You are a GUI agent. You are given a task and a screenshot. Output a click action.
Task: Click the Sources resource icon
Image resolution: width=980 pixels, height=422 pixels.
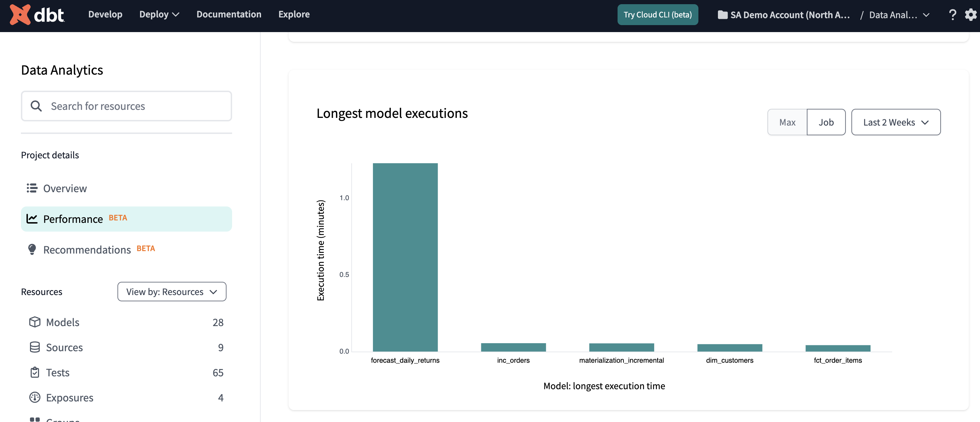(x=35, y=346)
